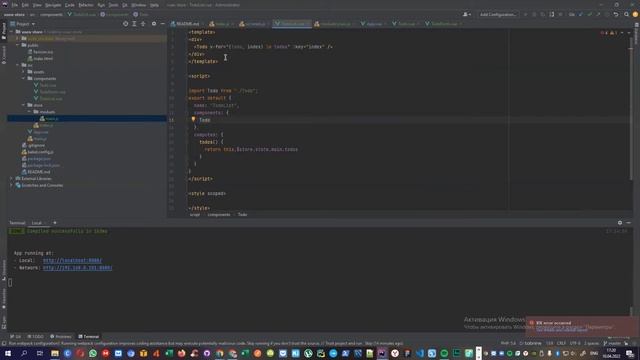
Task: Click the editor error and warning indicator
Action: pos(609,33)
